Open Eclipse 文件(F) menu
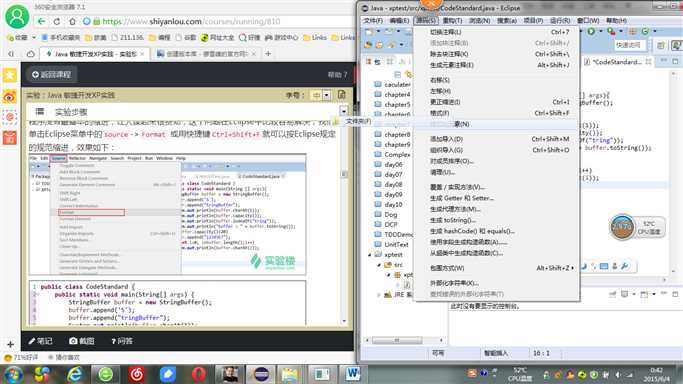 coord(373,20)
